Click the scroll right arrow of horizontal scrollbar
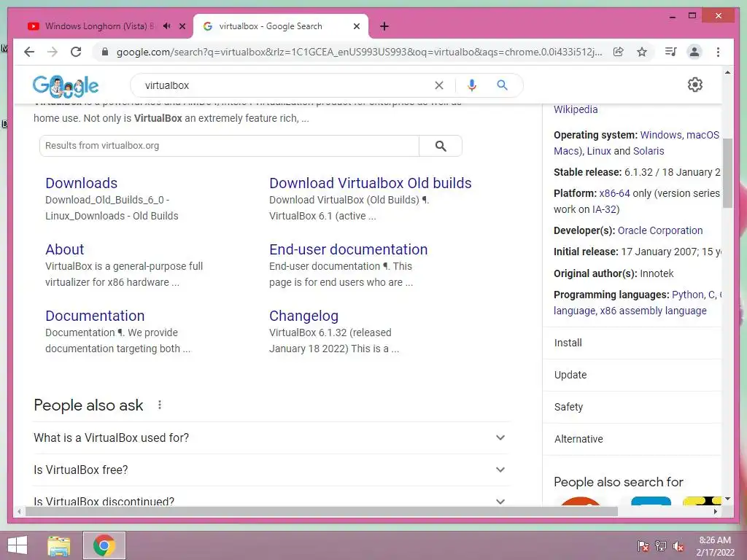 (715, 511)
